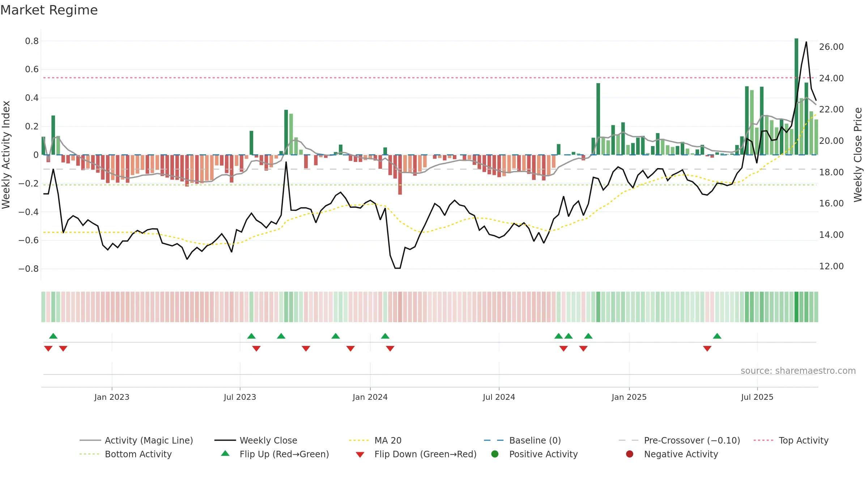Select red flip-down triangle just after Jan 2024
The image size is (868, 488).
390,348
